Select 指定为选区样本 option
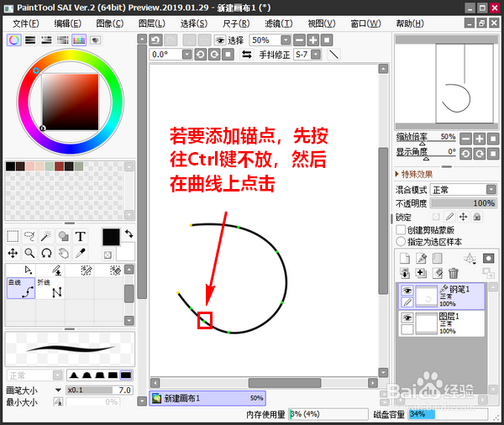The height and width of the screenshot is (425, 504). click(x=401, y=241)
